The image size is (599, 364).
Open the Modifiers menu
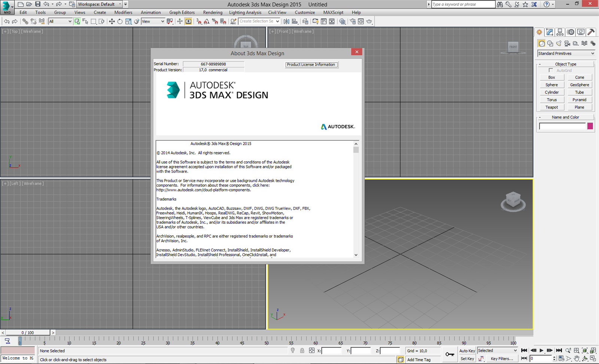[123, 12]
